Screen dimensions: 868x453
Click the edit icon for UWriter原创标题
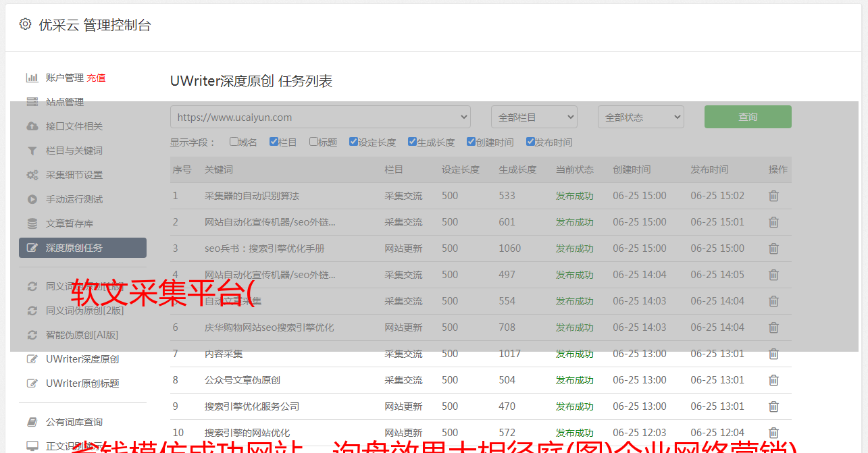(32, 383)
